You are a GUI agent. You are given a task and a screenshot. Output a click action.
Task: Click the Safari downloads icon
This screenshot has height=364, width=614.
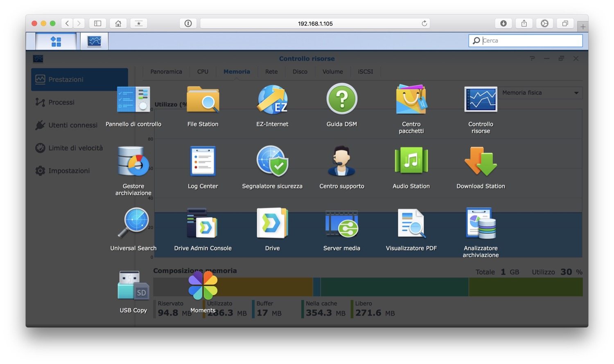503,23
